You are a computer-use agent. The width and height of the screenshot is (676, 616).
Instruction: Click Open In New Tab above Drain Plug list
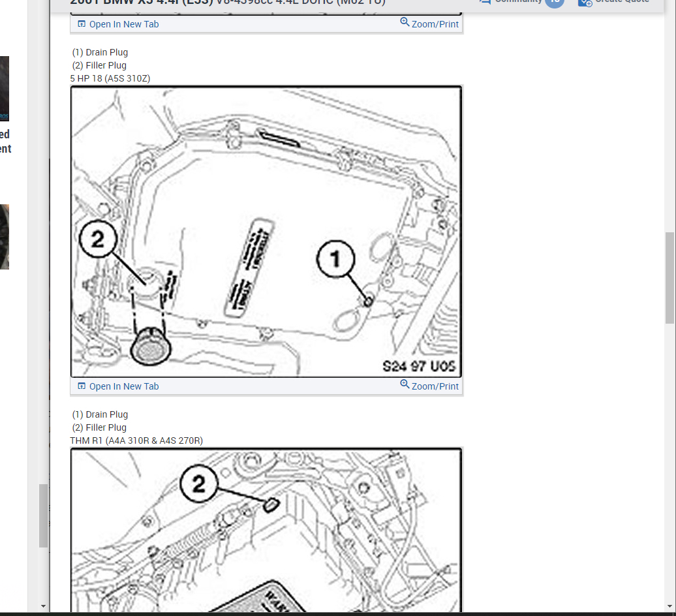[x=118, y=24]
